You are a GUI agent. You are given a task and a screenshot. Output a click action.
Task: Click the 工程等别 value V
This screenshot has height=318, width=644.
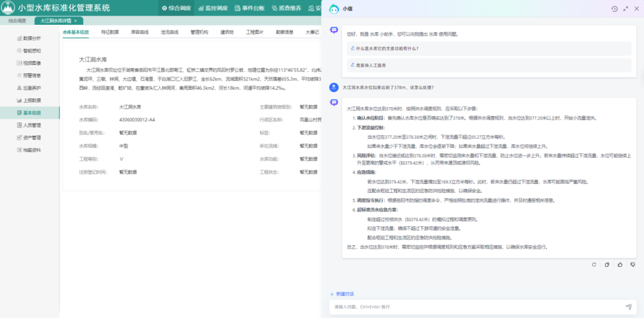(x=121, y=159)
